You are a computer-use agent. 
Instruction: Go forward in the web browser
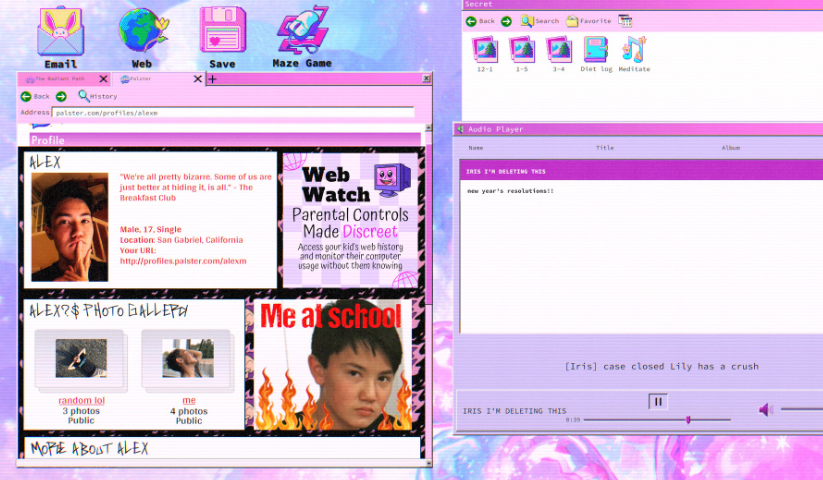61,97
